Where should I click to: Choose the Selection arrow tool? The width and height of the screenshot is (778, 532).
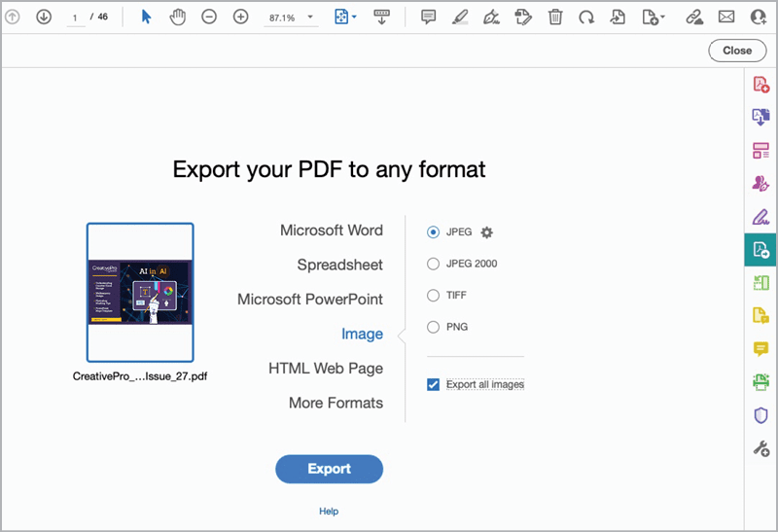tap(146, 17)
